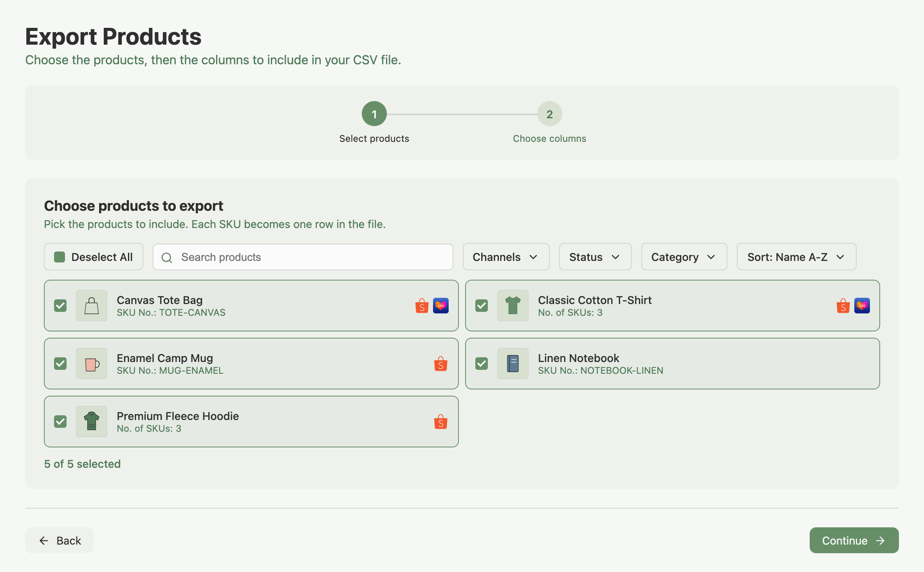This screenshot has width=924, height=572.
Task: Click Lazada icon on Classic Cotton T-Shirt
Action: (862, 306)
